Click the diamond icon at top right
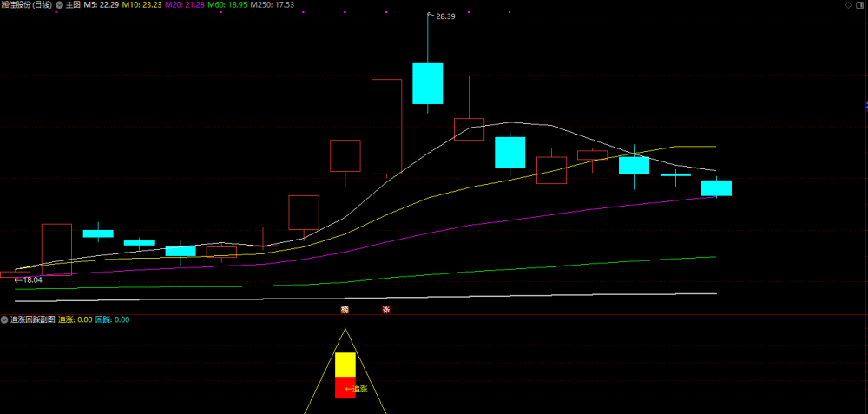The image size is (868, 414). [848, 5]
